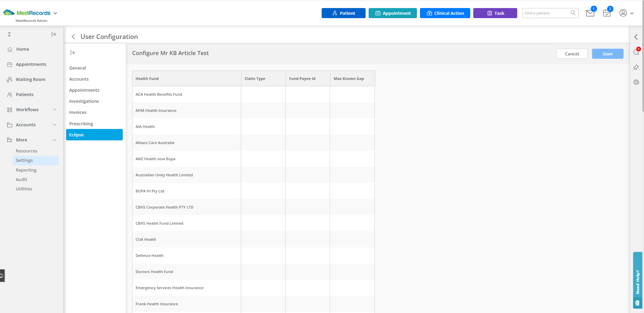Click the BUPA HI Pty Ltd Claim Type cell
The width and height of the screenshot is (644, 313).
(x=263, y=191)
